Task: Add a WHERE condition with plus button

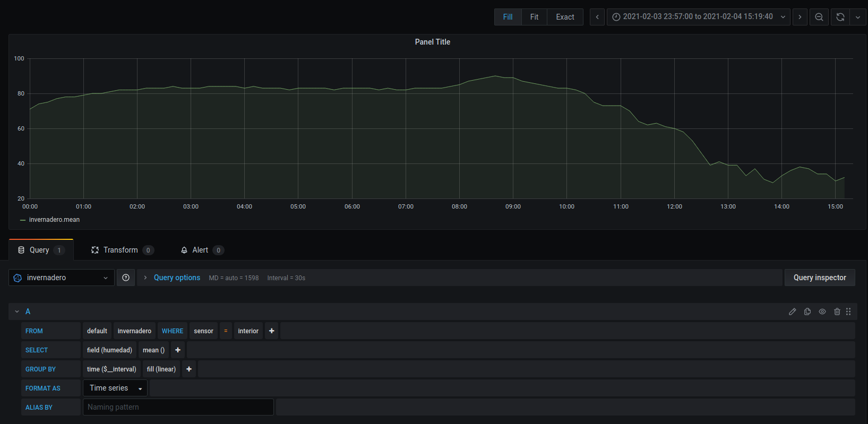Action: [x=271, y=331]
